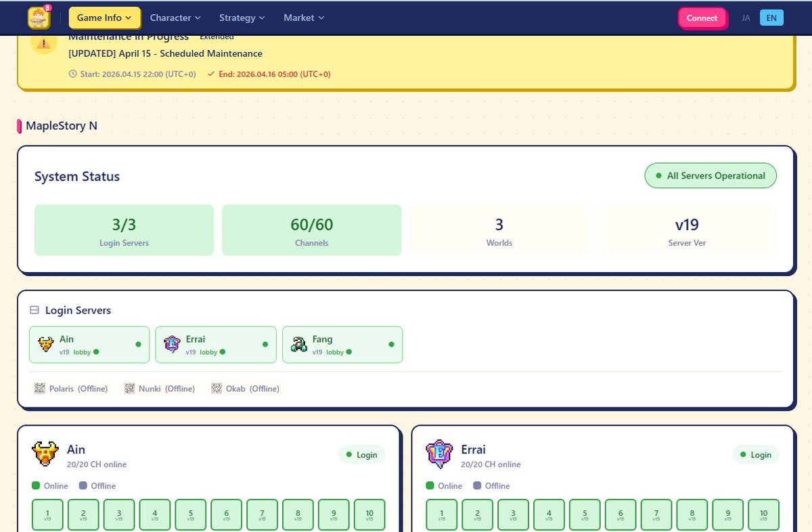Click the site logo icon in navbar
Screen dimensions: 812x532
(39, 18)
